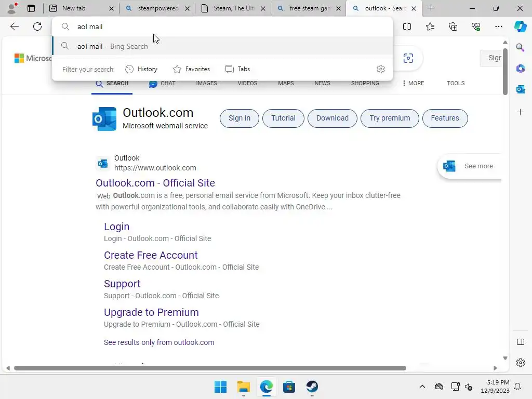Filter search by History

141,69
